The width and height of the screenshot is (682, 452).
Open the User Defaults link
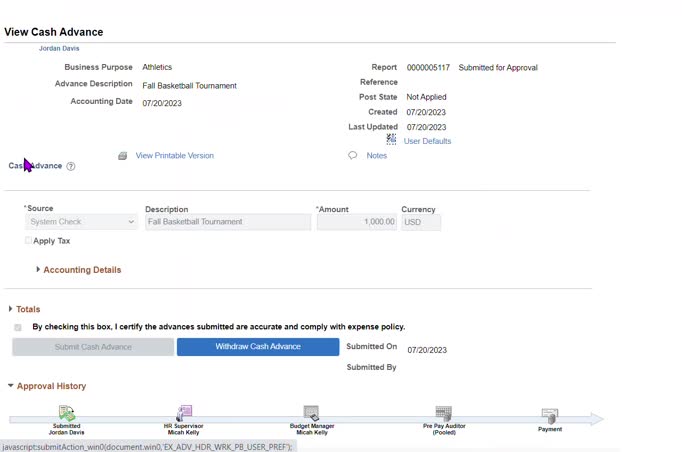tap(427, 141)
